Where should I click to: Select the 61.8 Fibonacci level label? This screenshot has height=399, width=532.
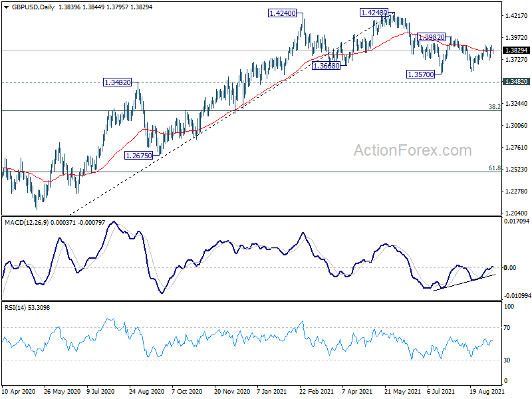tap(494, 168)
